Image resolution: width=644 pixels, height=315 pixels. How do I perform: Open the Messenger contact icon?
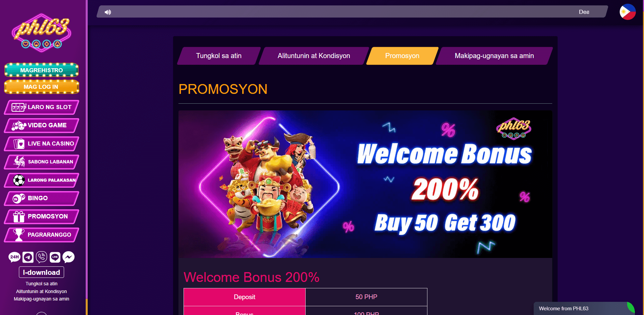pyautogui.click(x=68, y=257)
